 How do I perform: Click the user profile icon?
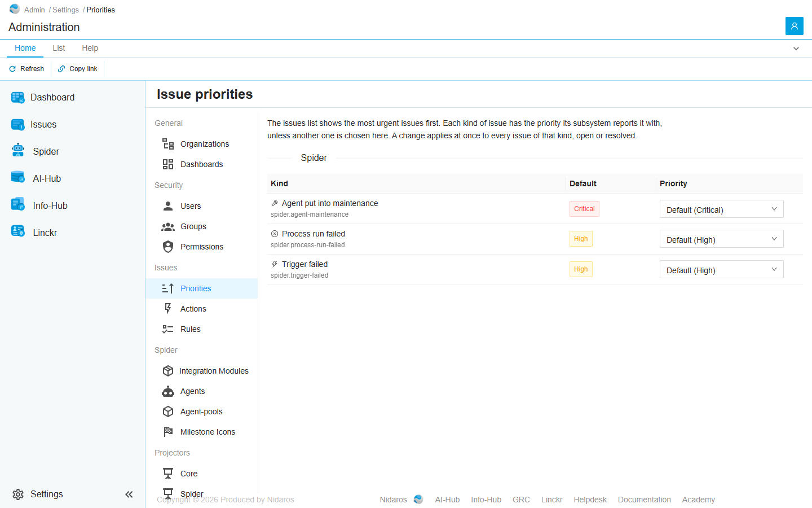[794, 26]
